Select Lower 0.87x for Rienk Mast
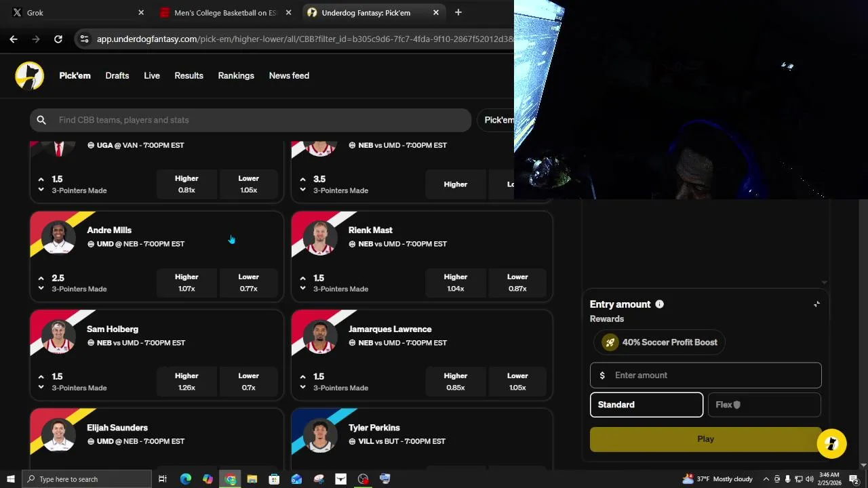 coord(517,283)
